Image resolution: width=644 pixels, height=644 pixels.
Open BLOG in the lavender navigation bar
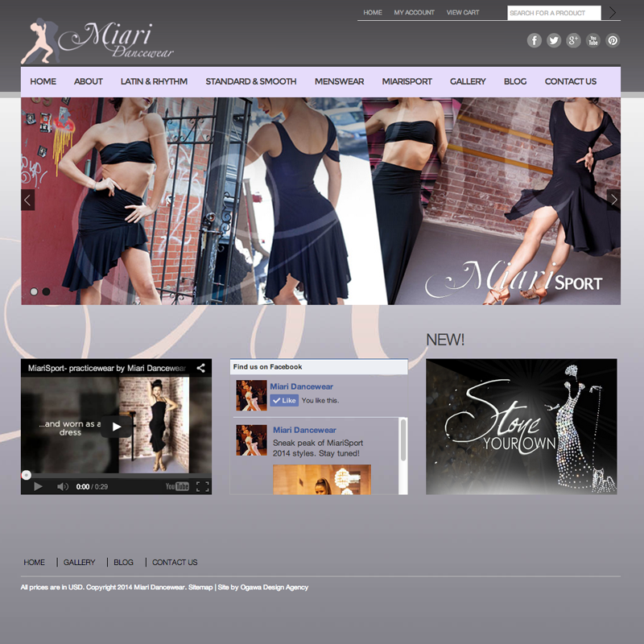click(515, 81)
